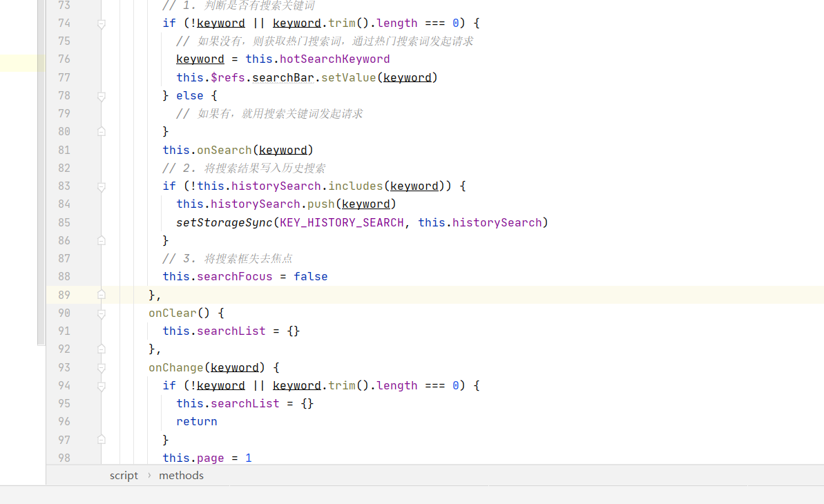
Task: Click searchBar reference on line 77
Action: 282,78
